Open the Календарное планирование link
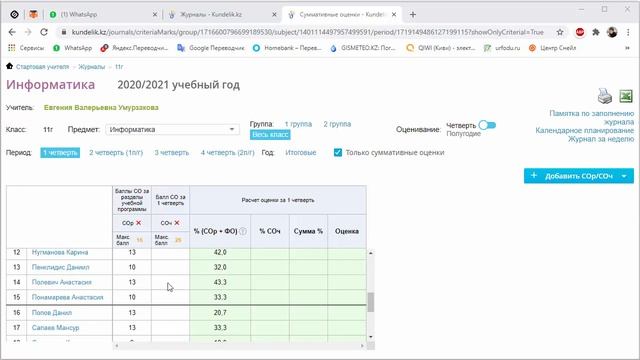 click(584, 130)
